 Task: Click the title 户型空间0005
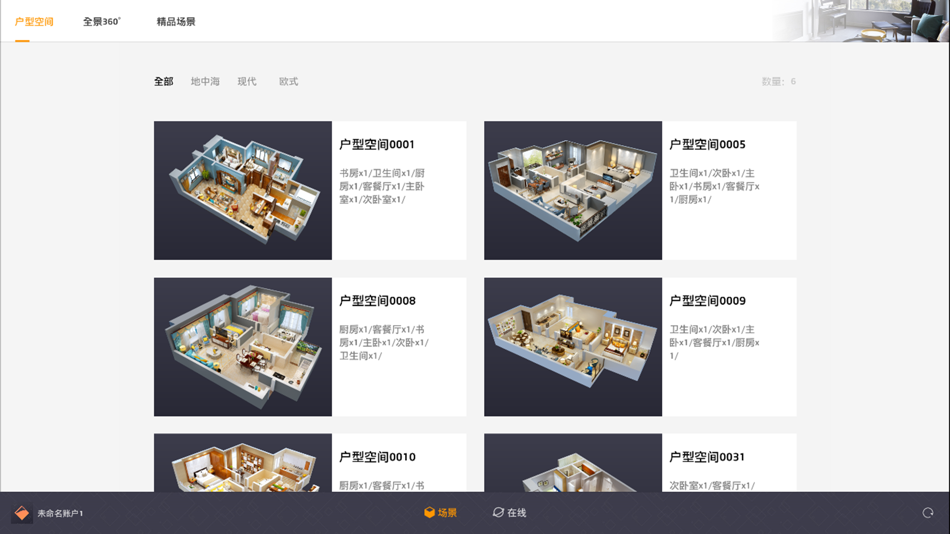(x=707, y=144)
